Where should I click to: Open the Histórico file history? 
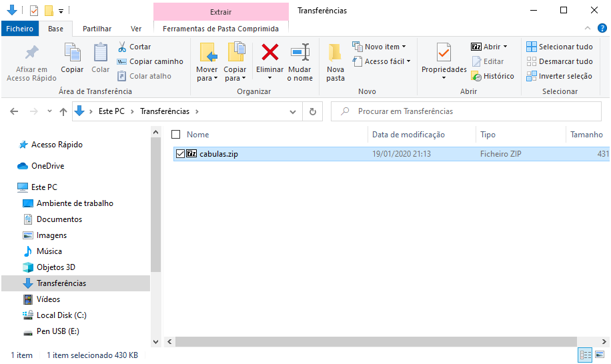pyautogui.click(x=492, y=76)
